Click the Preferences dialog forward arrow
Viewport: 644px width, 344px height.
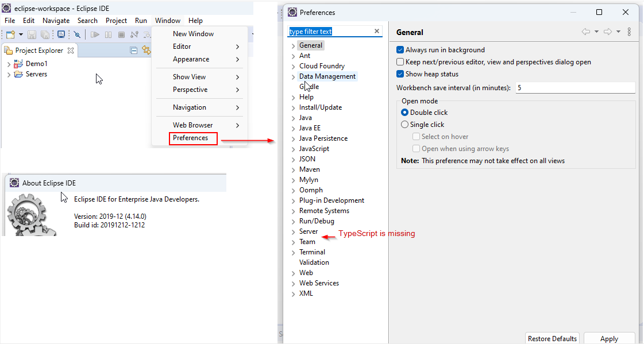point(607,32)
